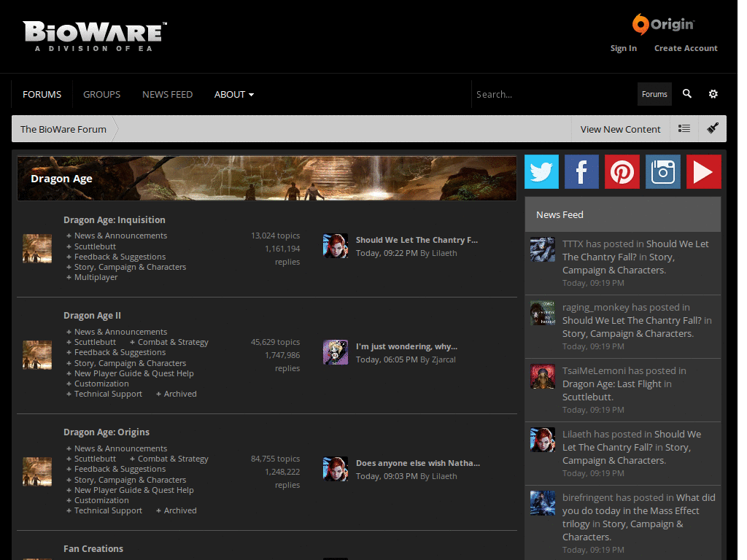Open the Dragon Age: Inquisition forum
The width and height of the screenshot is (747, 560).
coord(114,219)
